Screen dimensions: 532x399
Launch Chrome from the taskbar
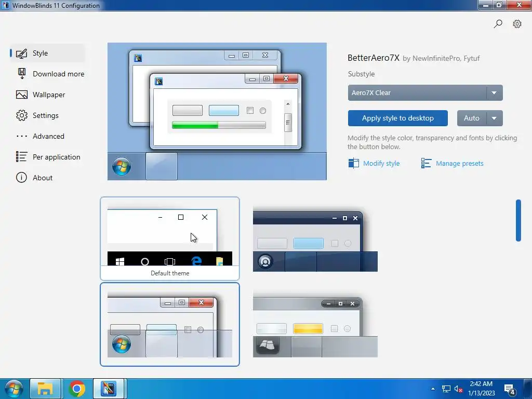77,389
